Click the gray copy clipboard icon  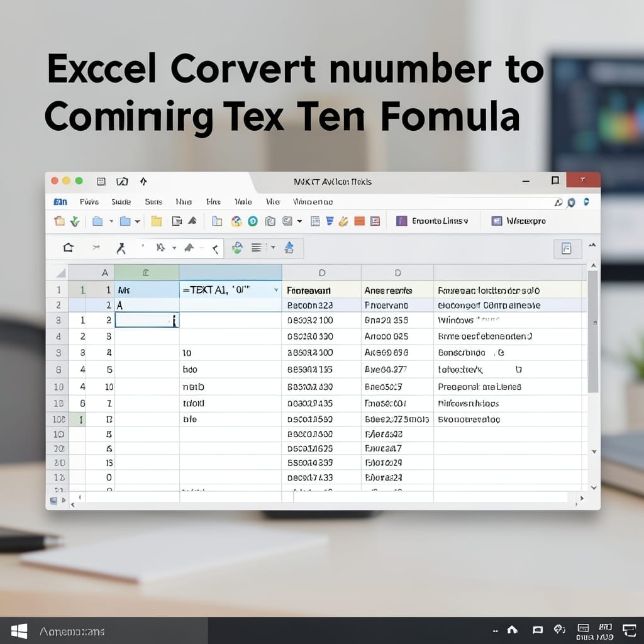(270, 221)
